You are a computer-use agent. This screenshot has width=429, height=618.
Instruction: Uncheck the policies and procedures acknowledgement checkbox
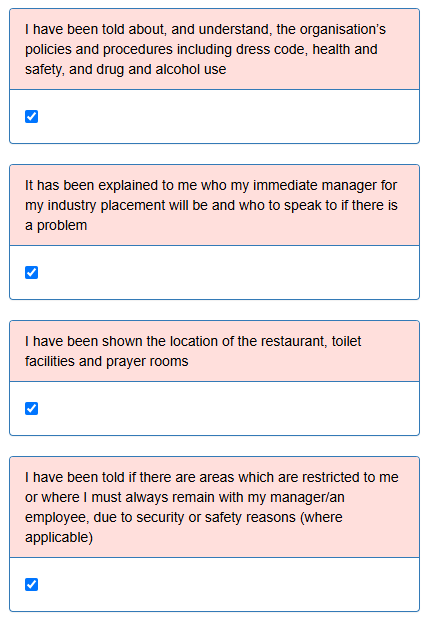(x=32, y=117)
